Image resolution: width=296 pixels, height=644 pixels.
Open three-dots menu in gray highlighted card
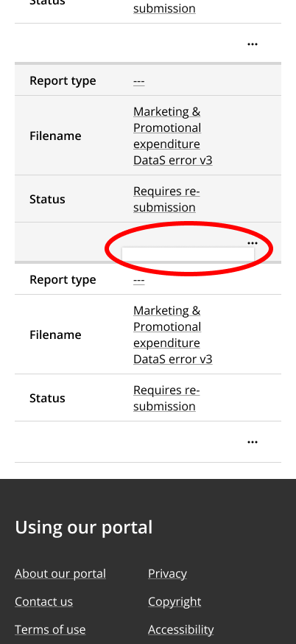point(252,243)
